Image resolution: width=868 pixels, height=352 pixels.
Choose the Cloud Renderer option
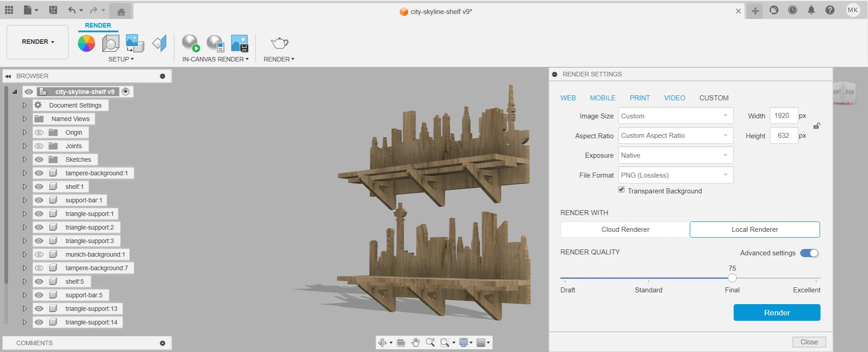coord(625,230)
